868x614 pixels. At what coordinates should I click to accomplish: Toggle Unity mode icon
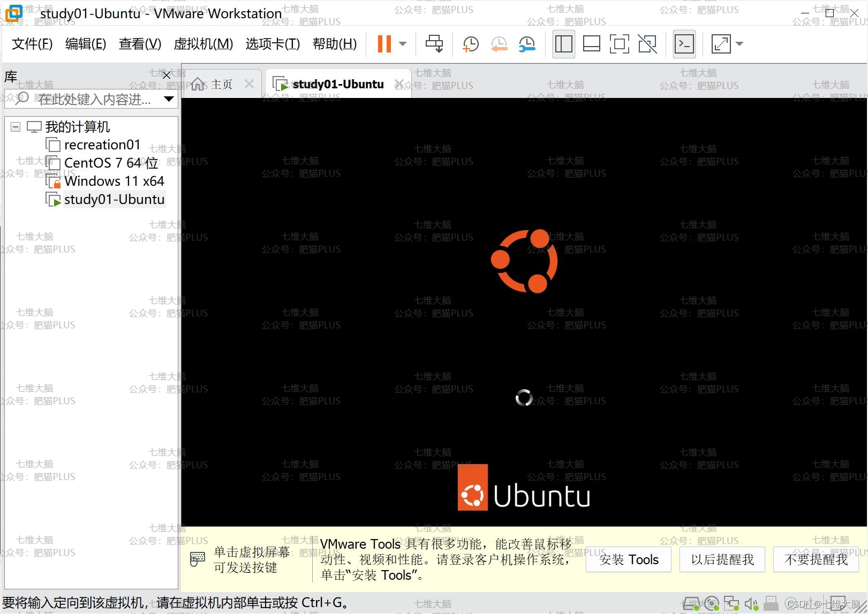pos(647,44)
